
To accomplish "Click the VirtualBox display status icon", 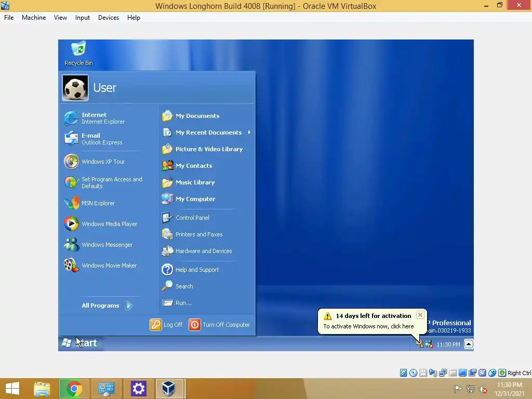I will click(462, 373).
